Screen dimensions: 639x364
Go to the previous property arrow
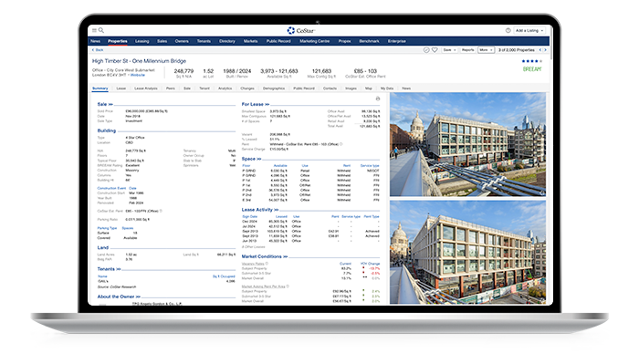click(540, 50)
